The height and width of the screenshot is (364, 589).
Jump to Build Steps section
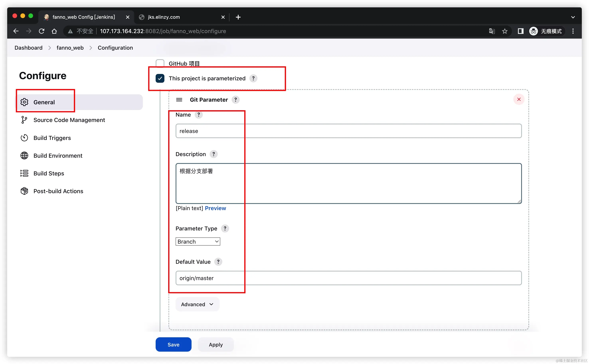[49, 173]
